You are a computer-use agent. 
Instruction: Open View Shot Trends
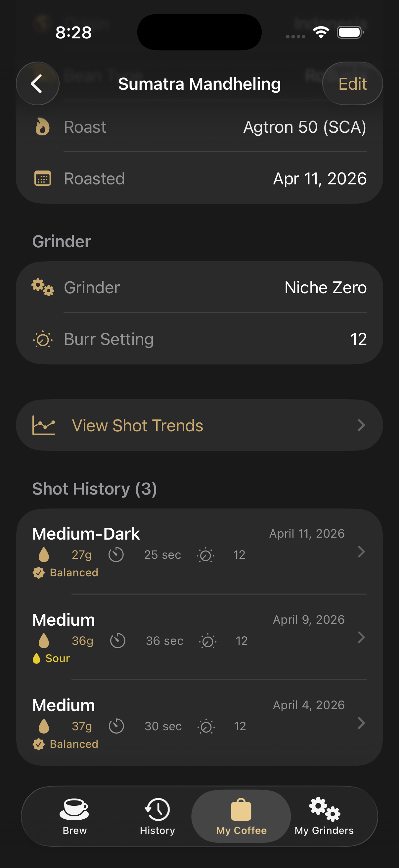click(x=137, y=425)
